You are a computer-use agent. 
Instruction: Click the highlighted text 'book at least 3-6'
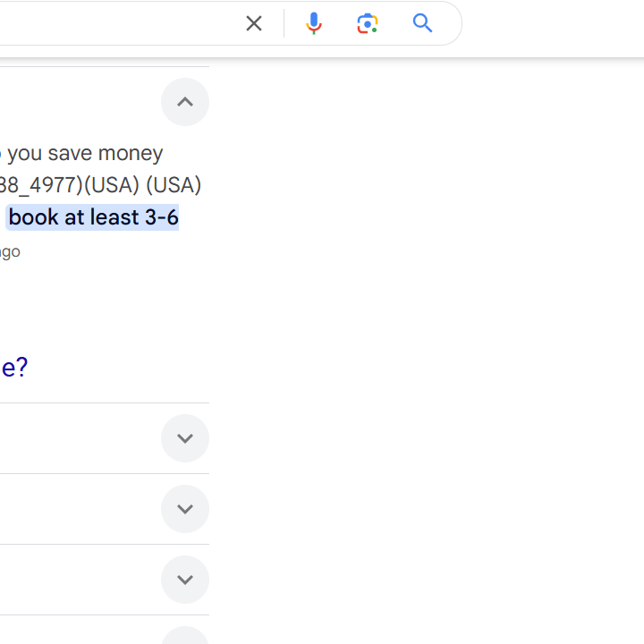[93, 217]
